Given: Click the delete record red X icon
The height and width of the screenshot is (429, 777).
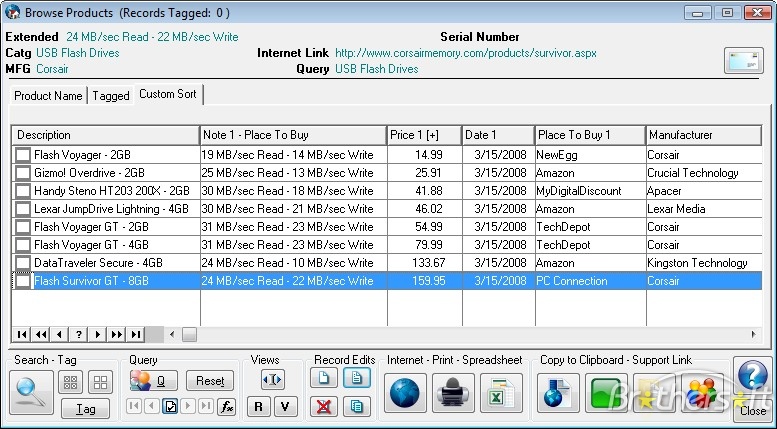Looking at the screenshot, I should point(324,407).
